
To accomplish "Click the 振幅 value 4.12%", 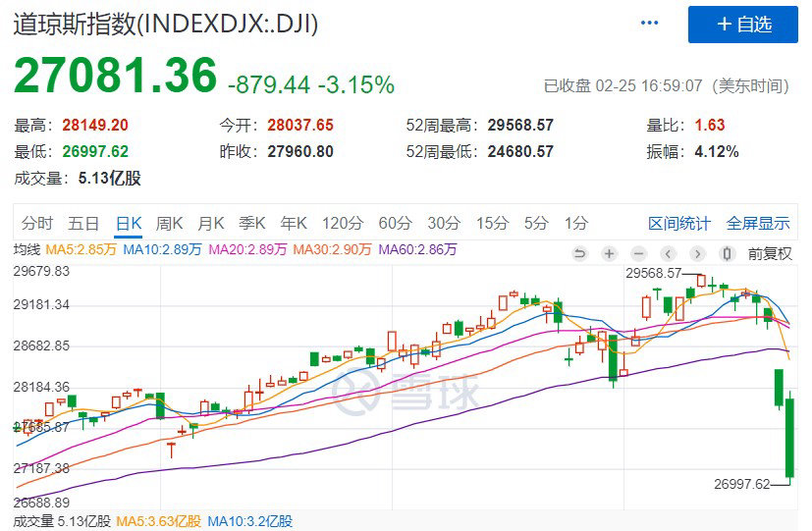I will pyautogui.click(x=717, y=151).
